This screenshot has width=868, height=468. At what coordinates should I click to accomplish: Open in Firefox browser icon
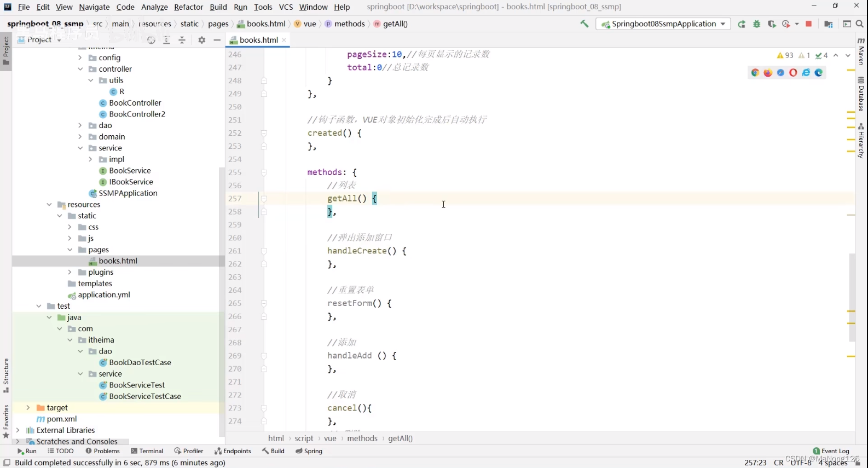768,73
